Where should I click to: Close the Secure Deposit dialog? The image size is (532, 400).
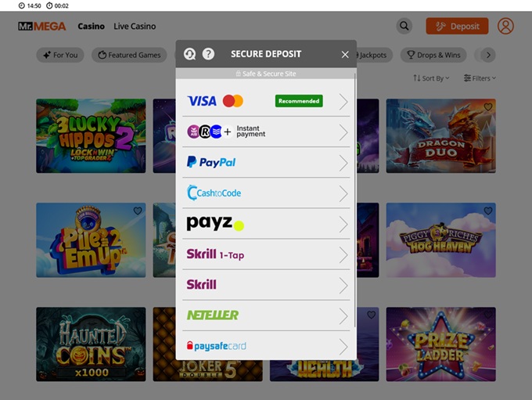tap(345, 54)
